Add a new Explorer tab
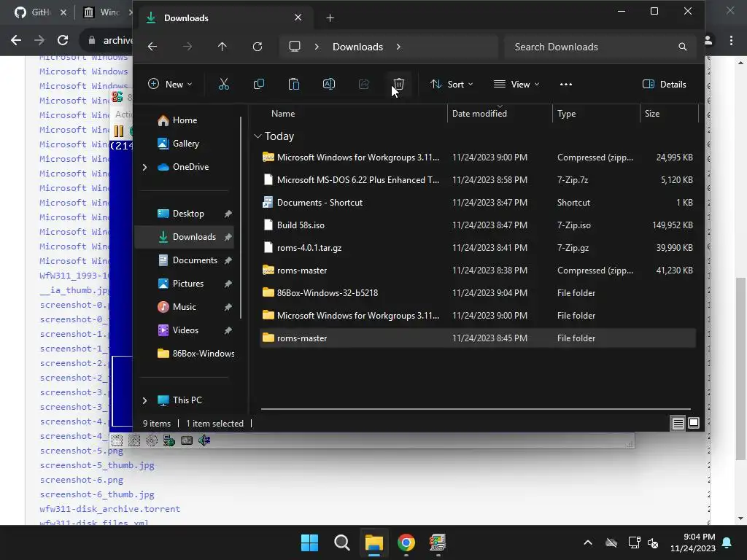Screen dimensions: 747x560 330,18
